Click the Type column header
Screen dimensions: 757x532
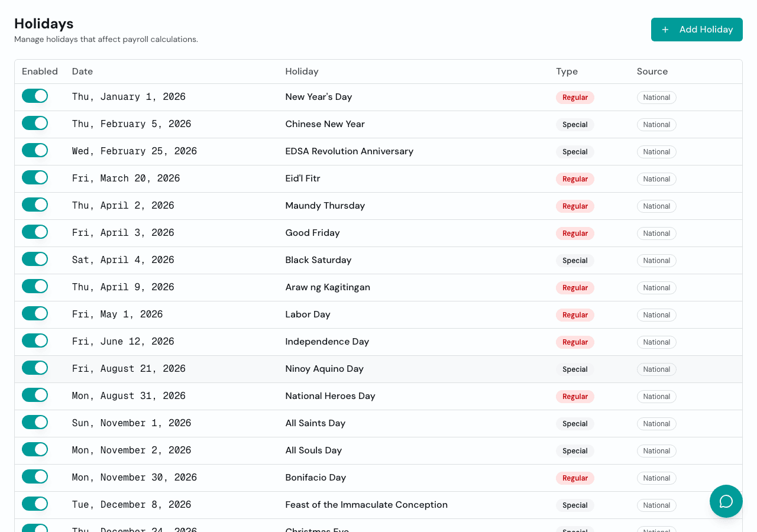tap(567, 72)
